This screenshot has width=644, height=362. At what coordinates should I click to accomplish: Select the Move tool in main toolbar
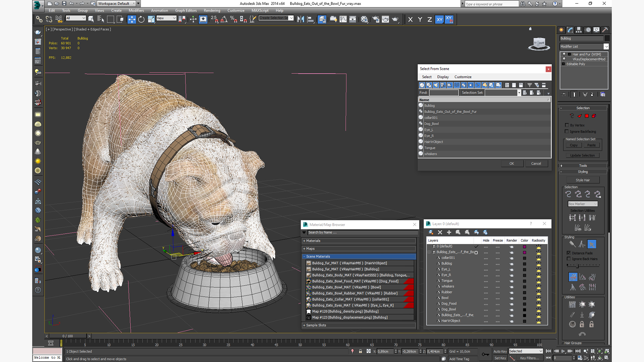(x=132, y=19)
